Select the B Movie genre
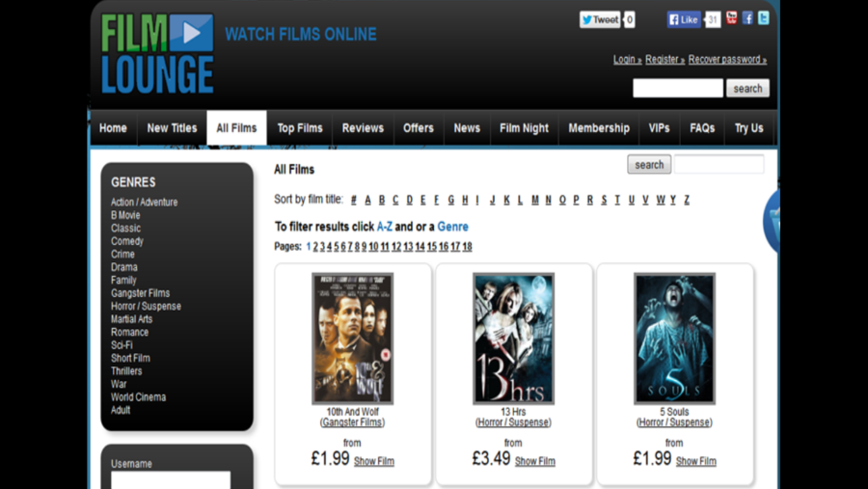Viewport: 868px width, 489px height. (125, 215)
